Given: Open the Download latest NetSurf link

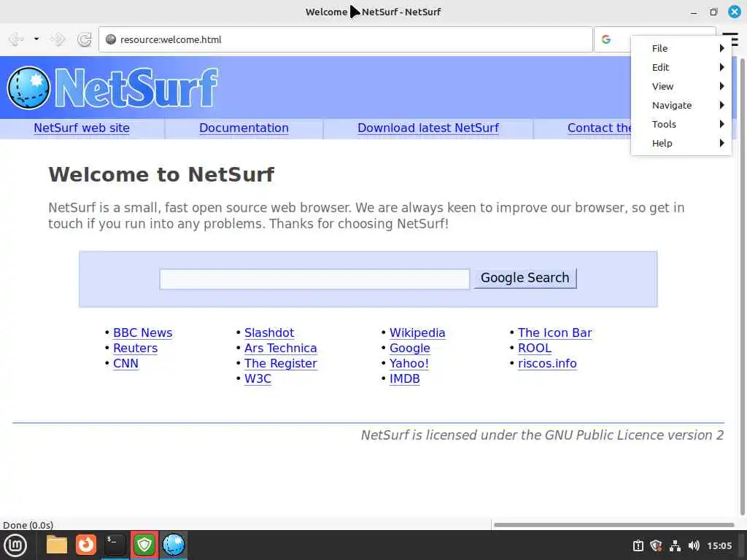Looking at the screenshot, I should tap(427, 128).
